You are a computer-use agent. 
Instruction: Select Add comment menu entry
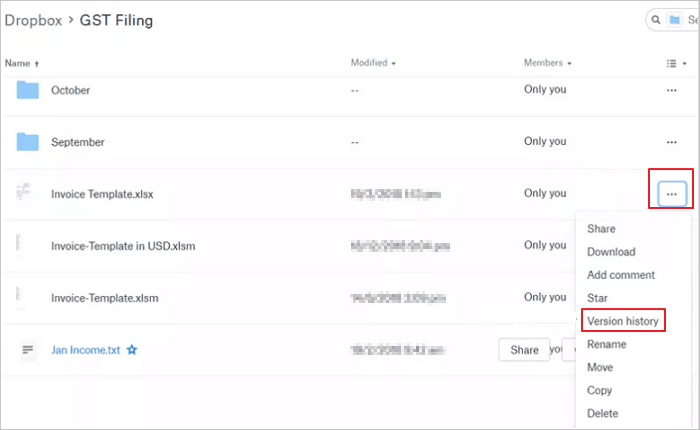click(621, 275)
